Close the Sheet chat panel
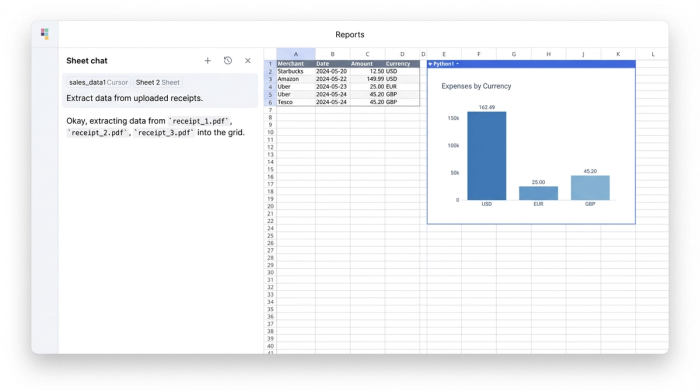Image resolution: width=700 pixels, height=391 pixels. tap(248, 61)
